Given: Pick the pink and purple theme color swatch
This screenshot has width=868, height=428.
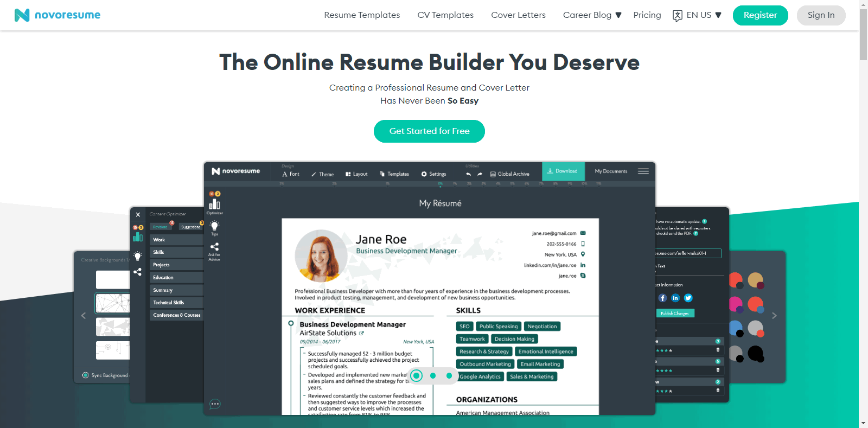Looking at the screenshot, I should click(736, 304).
